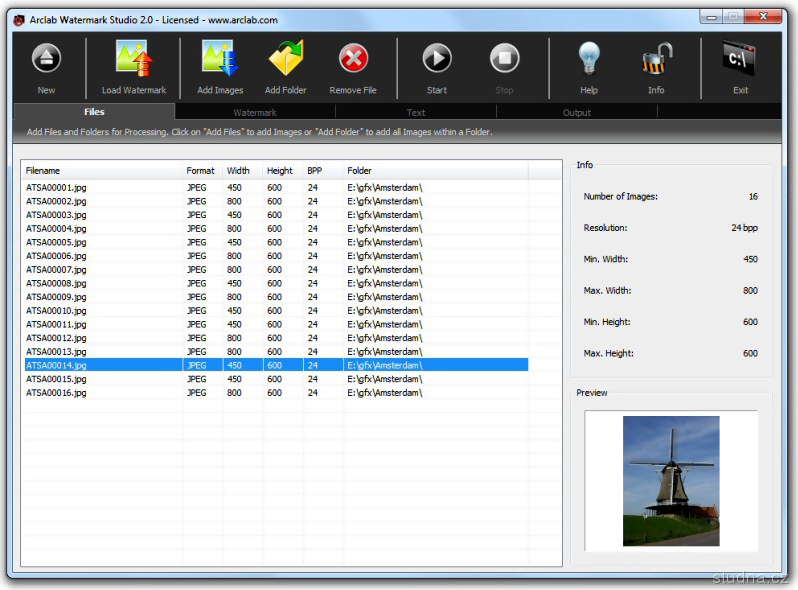Select the Files tab
The image size is (798, 590).
[94, 112]
